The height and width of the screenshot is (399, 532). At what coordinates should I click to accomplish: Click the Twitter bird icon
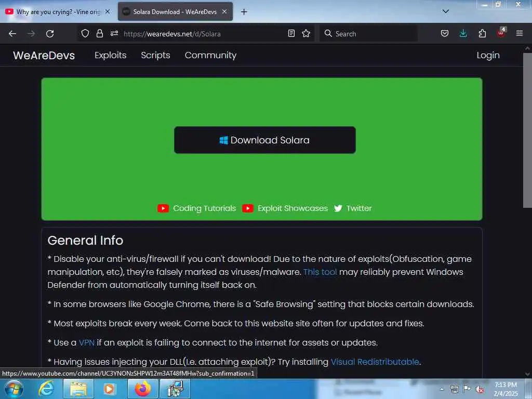coord(338,208)
